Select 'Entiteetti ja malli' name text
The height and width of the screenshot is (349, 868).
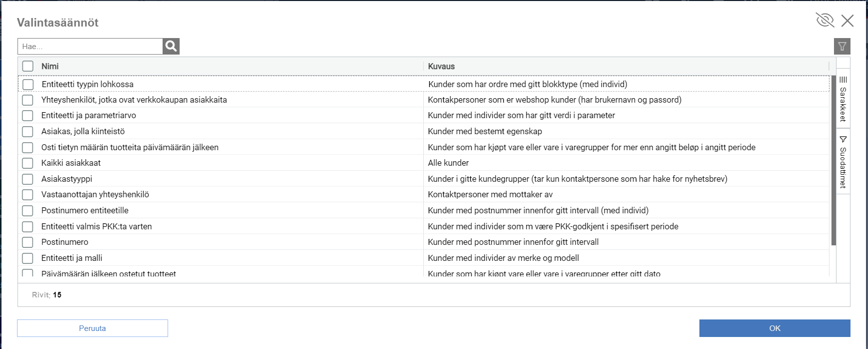[x=72, y=258]
